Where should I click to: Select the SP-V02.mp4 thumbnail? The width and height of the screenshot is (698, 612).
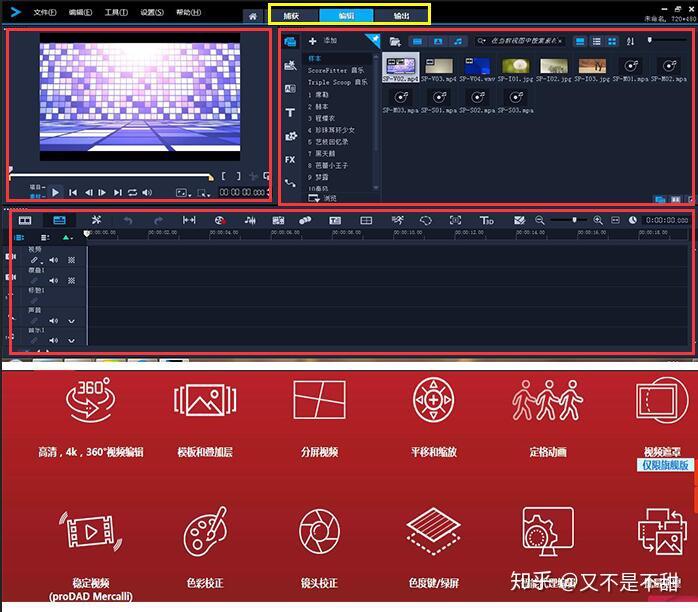click(401, 69)
